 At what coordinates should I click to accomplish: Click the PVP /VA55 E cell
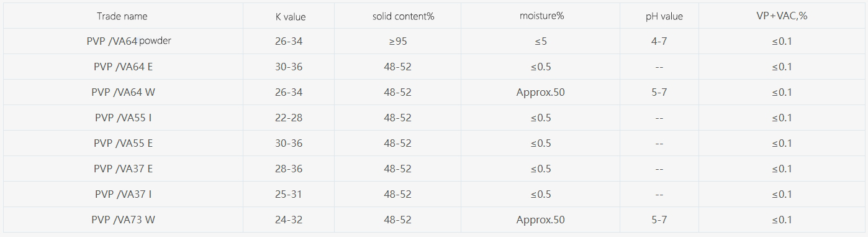[x=123, y=143]
